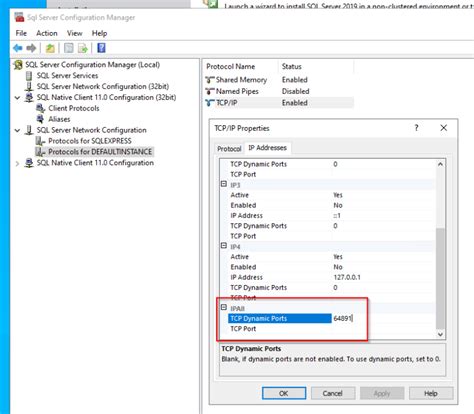474x414 pixels.
Task: Open the Help menu
Action: click(99, 33)
